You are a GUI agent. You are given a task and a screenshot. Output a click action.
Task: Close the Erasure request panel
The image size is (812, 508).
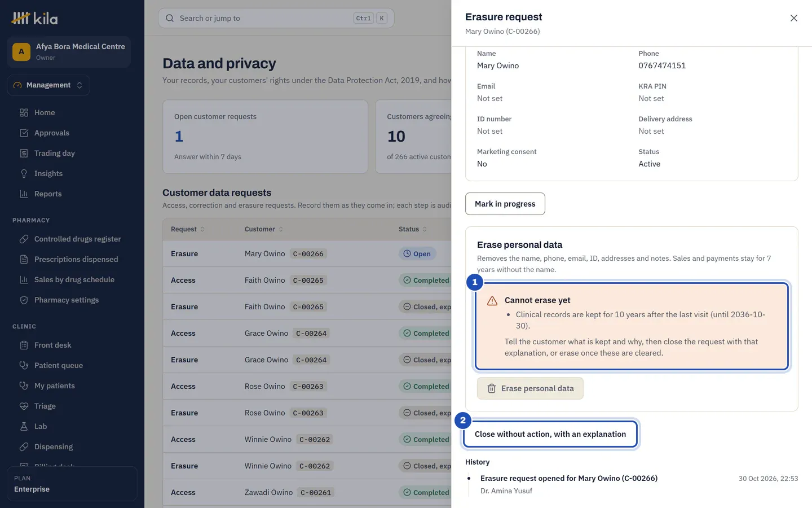click(x=793, y=18)
